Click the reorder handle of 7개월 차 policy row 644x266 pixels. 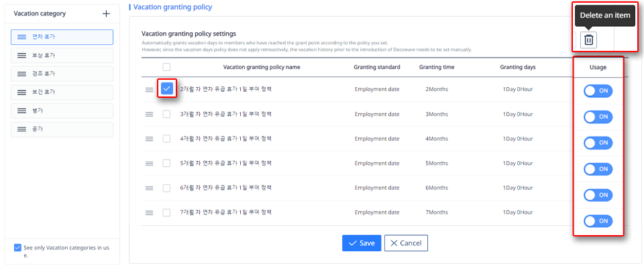(x=149, y=212)
